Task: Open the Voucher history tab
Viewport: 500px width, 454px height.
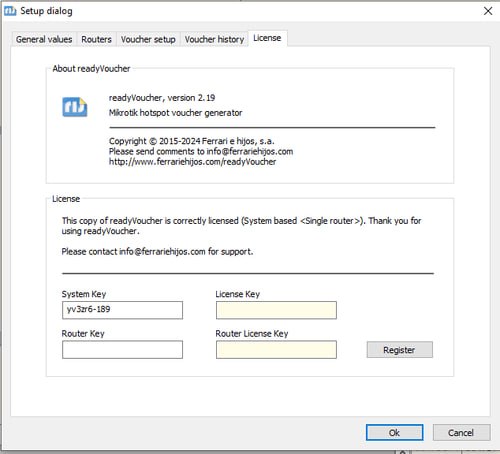Action: 214,39
